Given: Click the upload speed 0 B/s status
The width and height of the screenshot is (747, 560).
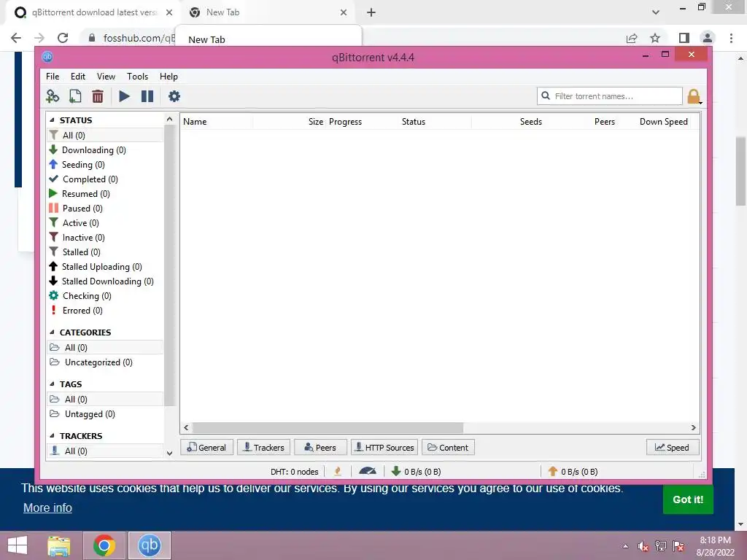Looking at the screenshot, I should (x=572, y=472).
